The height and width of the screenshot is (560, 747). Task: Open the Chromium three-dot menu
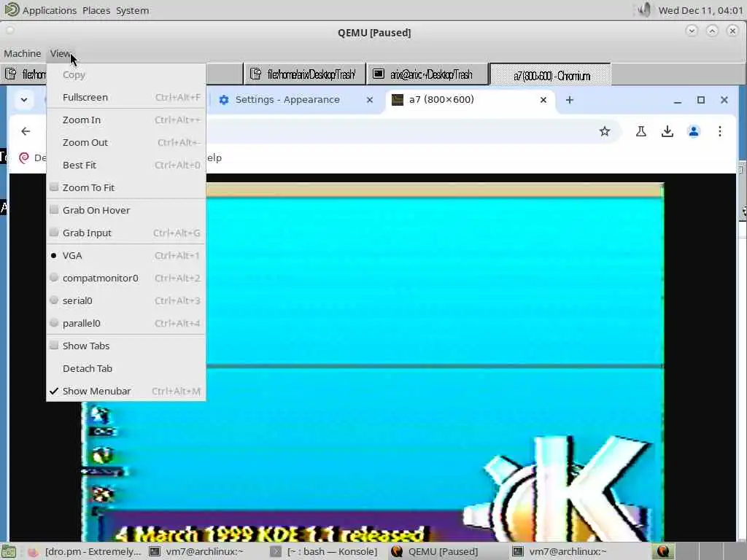720,131
